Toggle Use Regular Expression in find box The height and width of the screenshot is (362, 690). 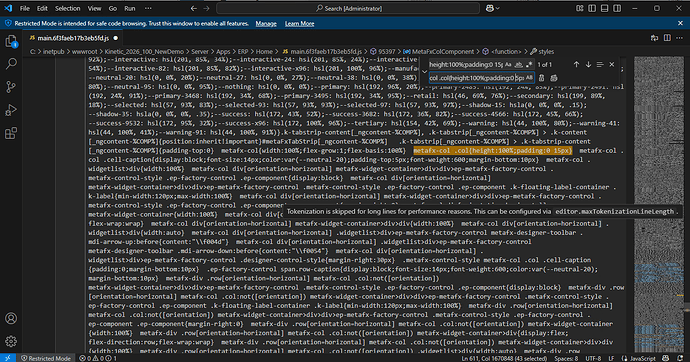(x=529, y=65)
